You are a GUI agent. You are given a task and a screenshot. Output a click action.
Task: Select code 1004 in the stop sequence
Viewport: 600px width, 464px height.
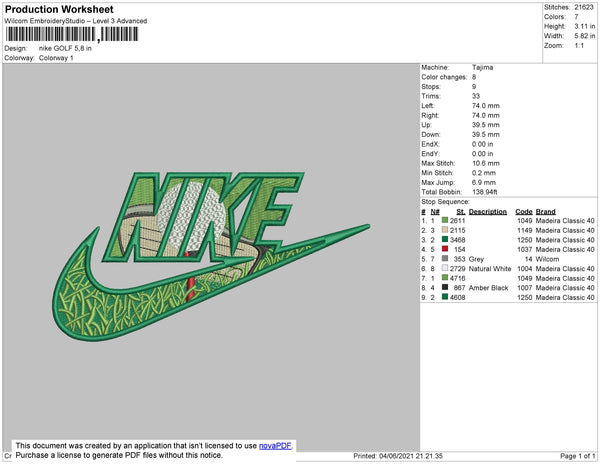[524, 269]
